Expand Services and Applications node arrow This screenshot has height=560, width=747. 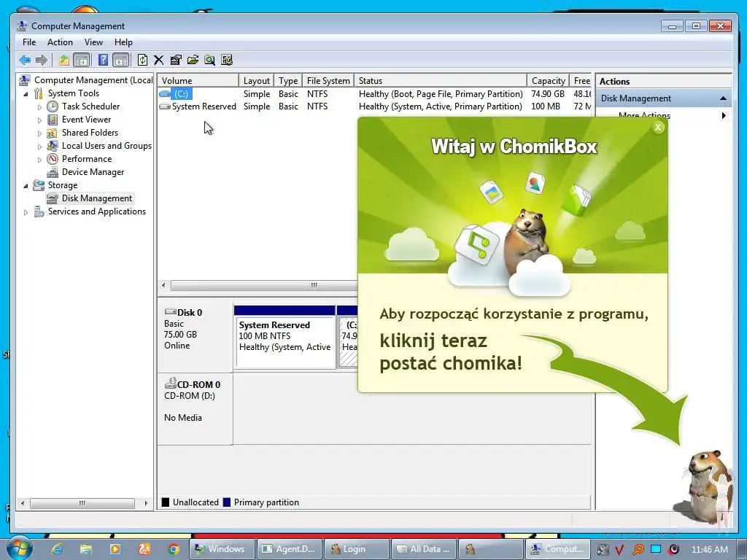tap(26, 212)
